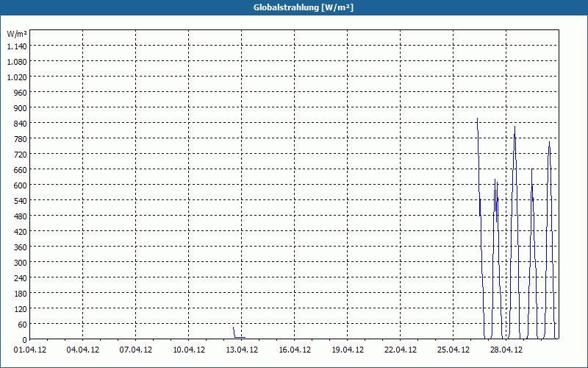588x368 pixels.
Task: Select the 19.04.12 date label
Action: [347, 350]
